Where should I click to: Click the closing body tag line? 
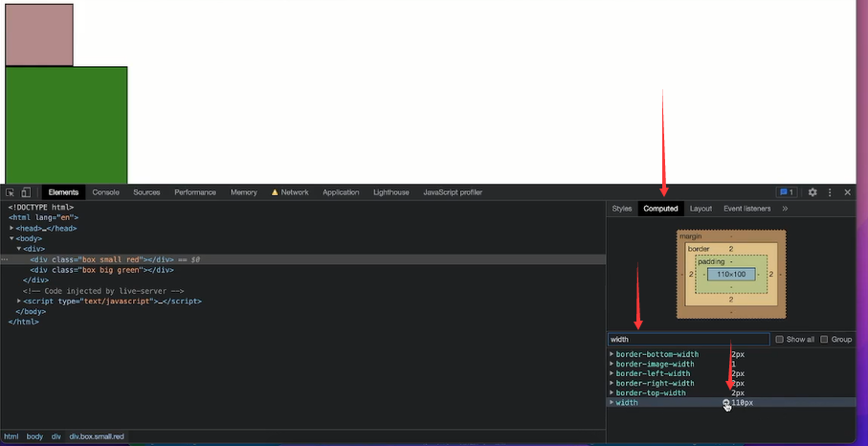31,312
